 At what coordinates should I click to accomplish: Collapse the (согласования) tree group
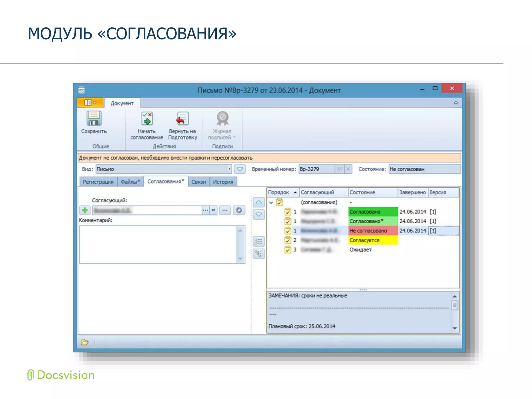(x=271, y=202)
